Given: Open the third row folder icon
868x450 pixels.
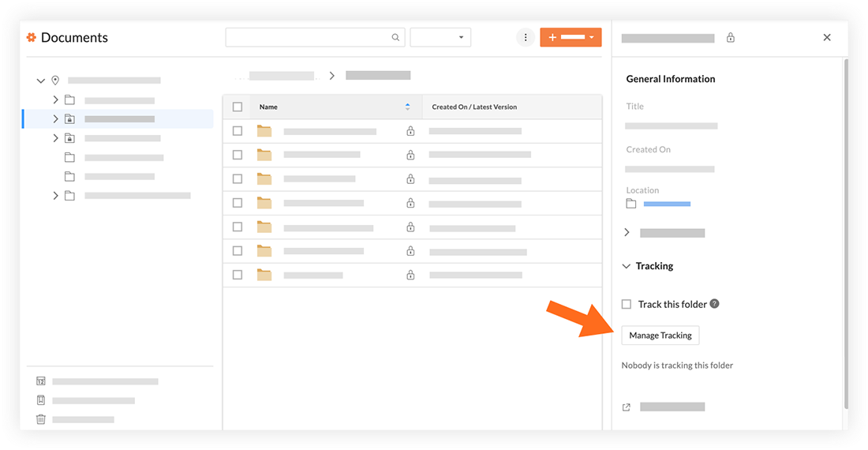Looking at the screenshot, I should (264, 178).
